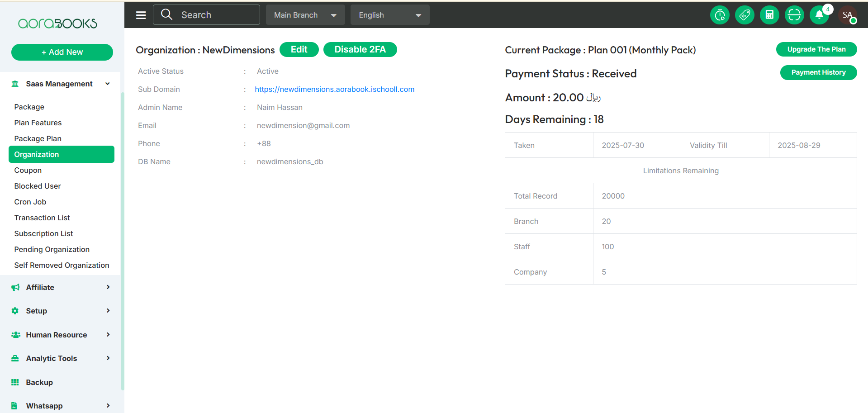Open the Main Branch dropdown

305,15
